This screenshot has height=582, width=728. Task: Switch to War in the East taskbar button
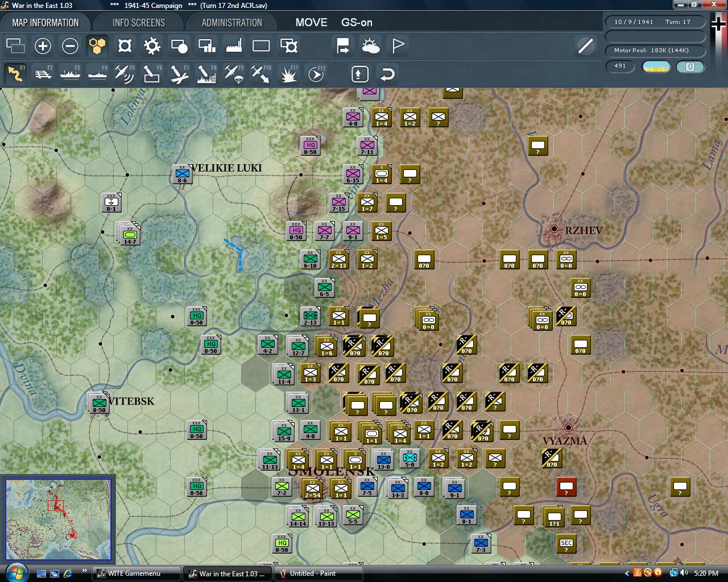[x=227, y=573]
